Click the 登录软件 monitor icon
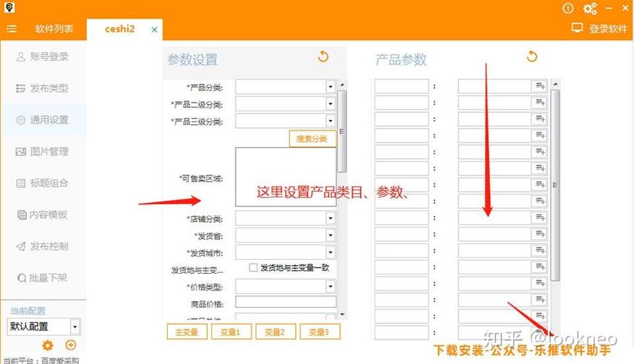634x364 pixels. 577,28
